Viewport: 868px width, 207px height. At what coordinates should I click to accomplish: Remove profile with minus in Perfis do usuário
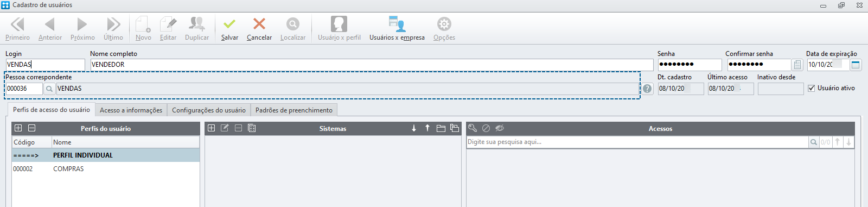point(32,128)
